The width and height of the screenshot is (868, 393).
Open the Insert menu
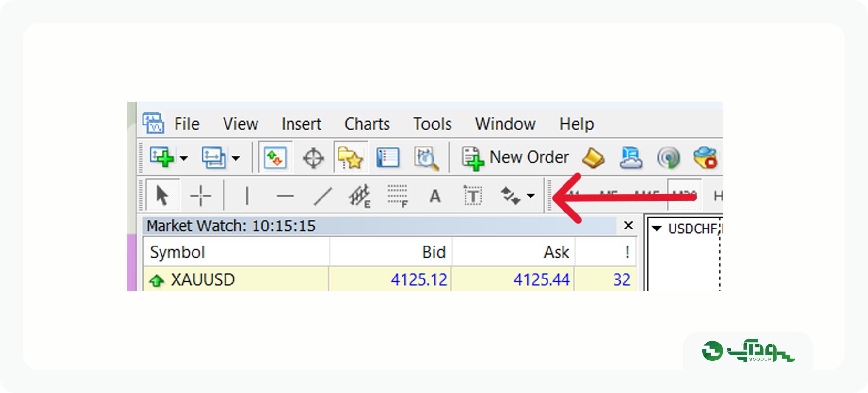[x=301, y=124]
